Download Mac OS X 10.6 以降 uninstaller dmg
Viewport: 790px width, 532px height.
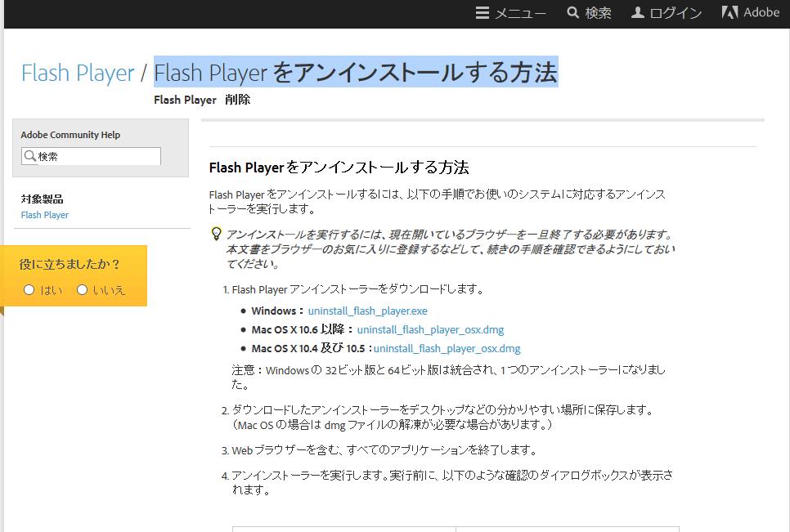pyautogui.click(x=430, y=329)
